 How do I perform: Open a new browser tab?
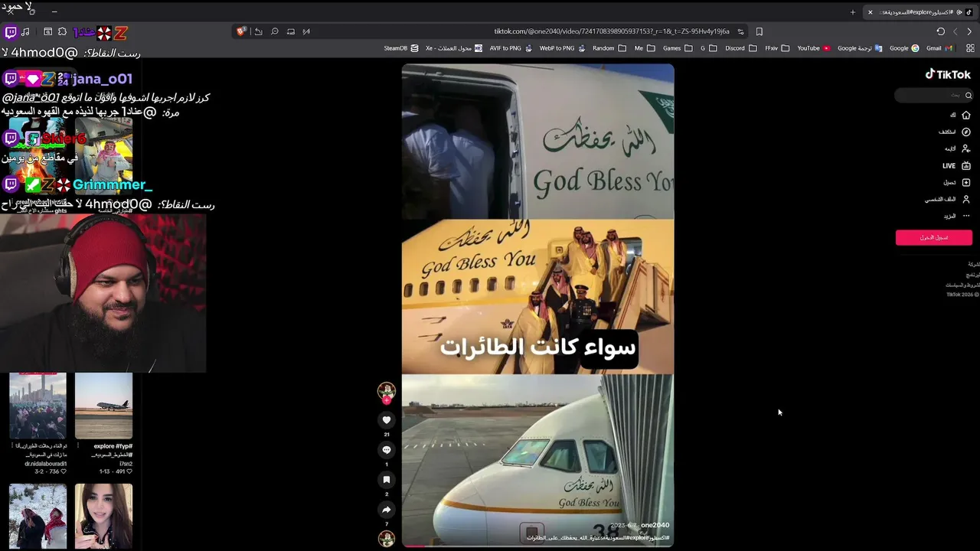coord(853,12)
